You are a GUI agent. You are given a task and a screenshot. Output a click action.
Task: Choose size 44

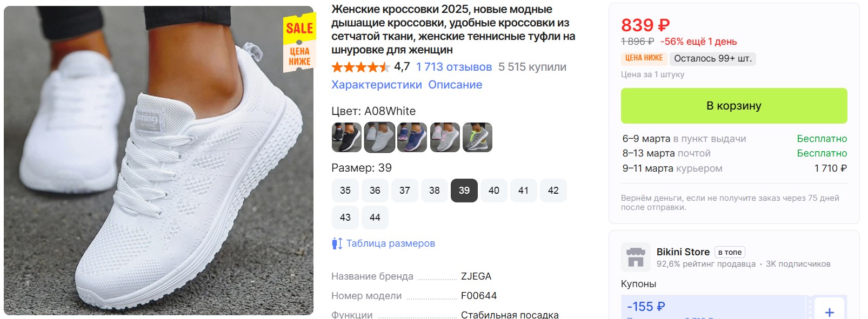point(375,218)
